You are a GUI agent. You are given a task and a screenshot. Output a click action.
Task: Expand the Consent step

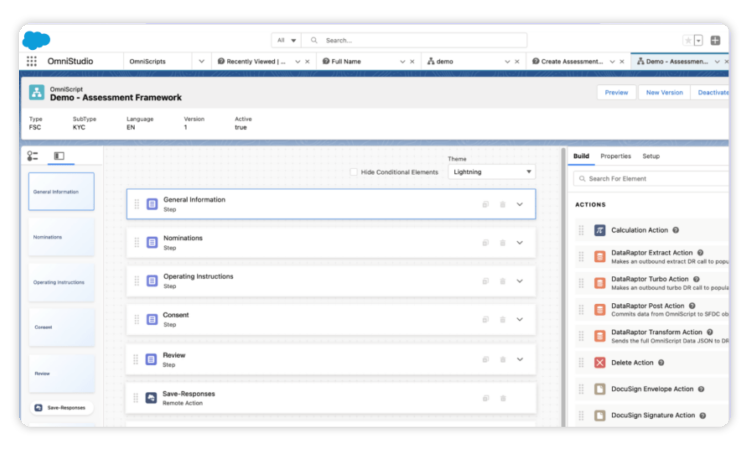[x=519, y=319]
